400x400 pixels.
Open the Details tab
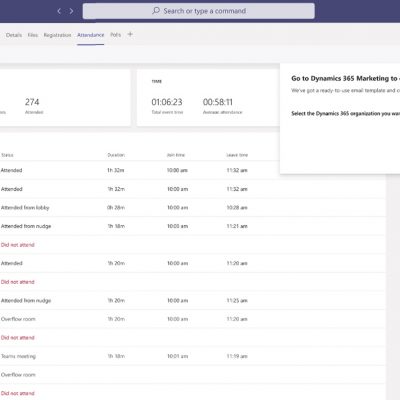14,35
